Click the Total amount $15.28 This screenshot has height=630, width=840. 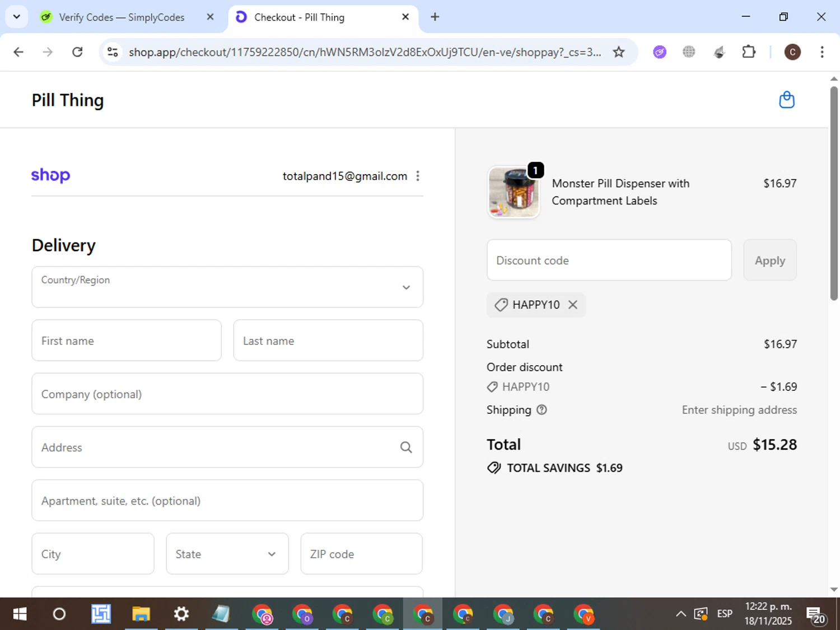pyautogui.click(x=774, y=445)
